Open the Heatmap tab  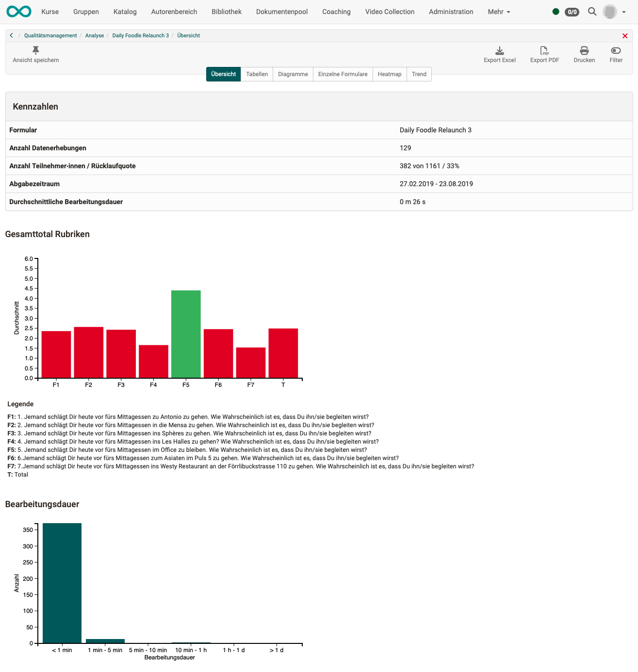coord(390,74)
